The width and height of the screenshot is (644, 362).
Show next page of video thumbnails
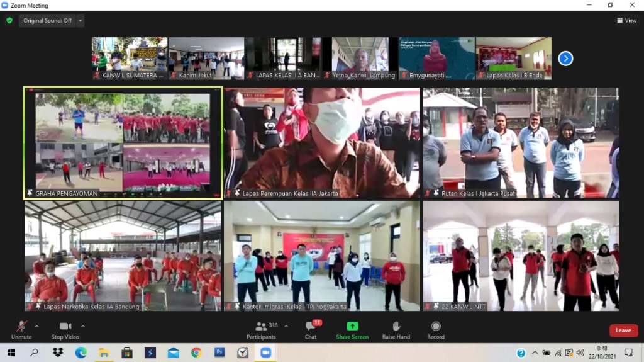(565, 59)
